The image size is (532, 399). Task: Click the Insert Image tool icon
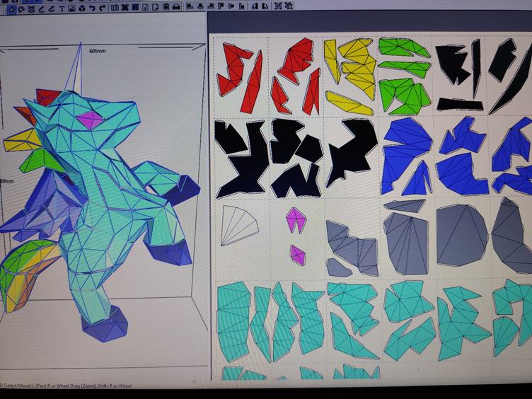pyautogui.click(x=71, y=8)
